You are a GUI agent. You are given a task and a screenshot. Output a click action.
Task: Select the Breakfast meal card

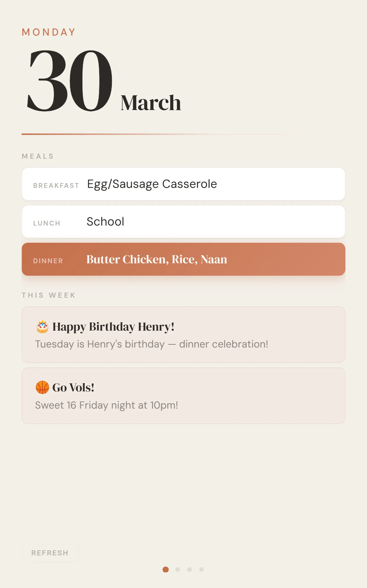click(x=183, y=184)
